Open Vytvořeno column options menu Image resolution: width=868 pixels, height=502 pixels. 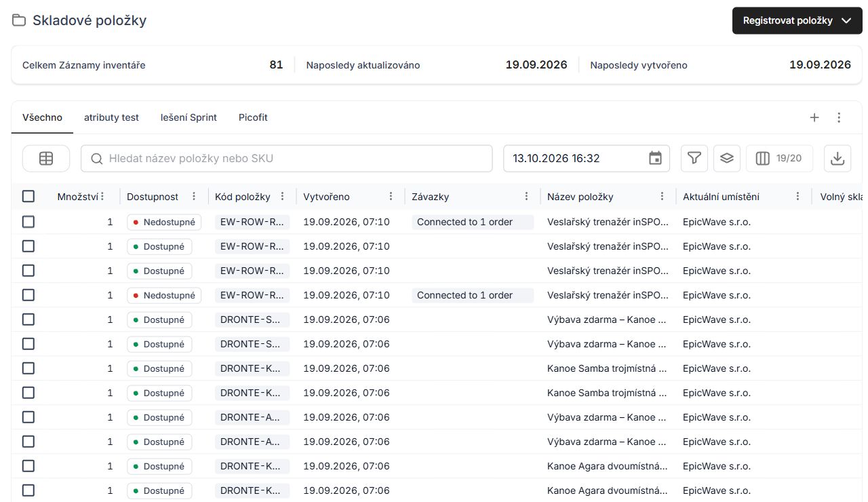click(x=391, y=197)
